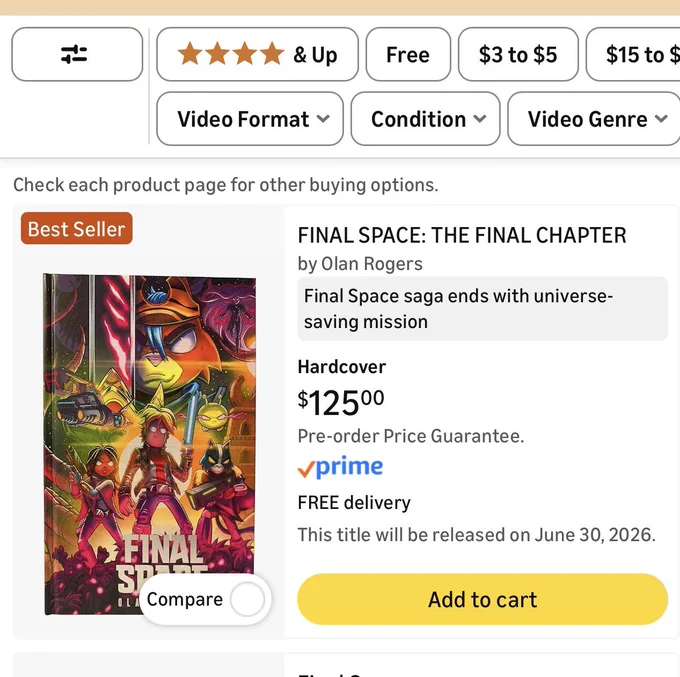Expand the Video Genre dropdown
This screenshot has height=677, width=680.
click(x=594, y=118)
